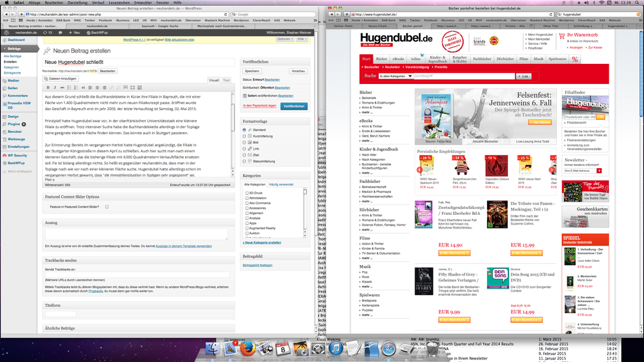Open updates counter 13 in admin bar

pos(48,33)
